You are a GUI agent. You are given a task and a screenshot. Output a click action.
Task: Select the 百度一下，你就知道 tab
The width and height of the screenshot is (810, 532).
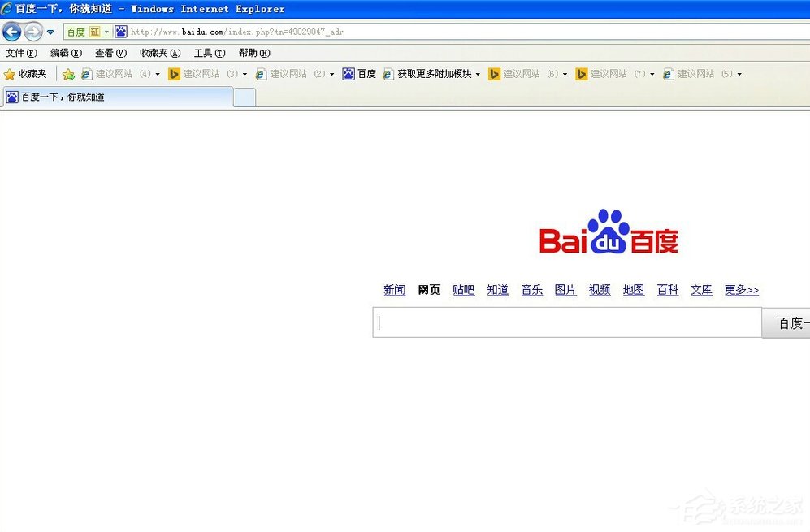coord(118,97)
